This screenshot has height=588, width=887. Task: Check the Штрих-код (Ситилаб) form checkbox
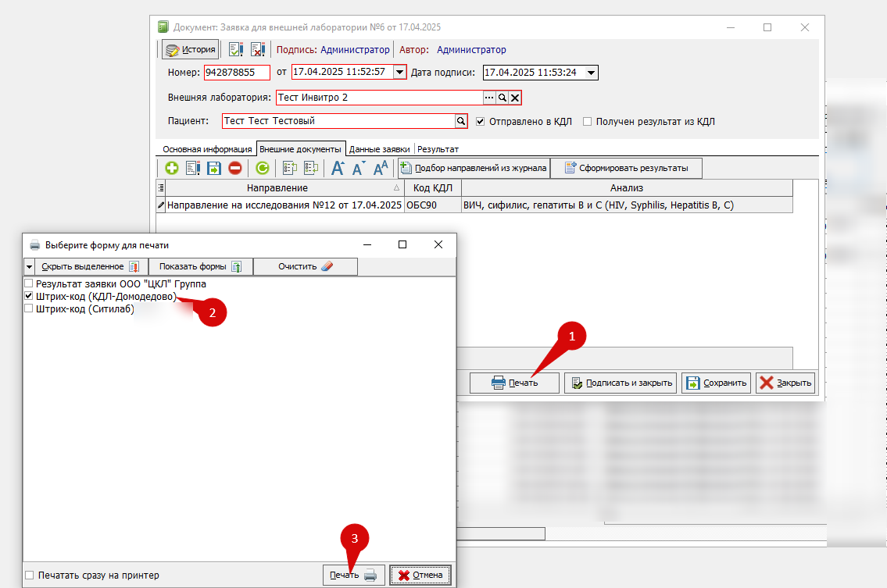(x=29, y=308)
